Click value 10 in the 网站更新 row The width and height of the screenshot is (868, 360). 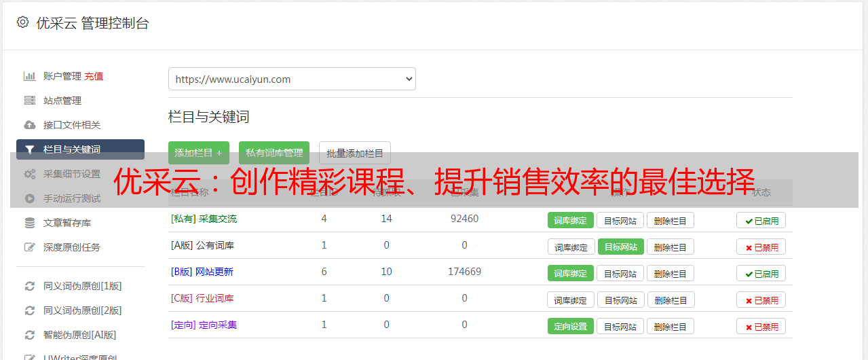tap(387, 272)
